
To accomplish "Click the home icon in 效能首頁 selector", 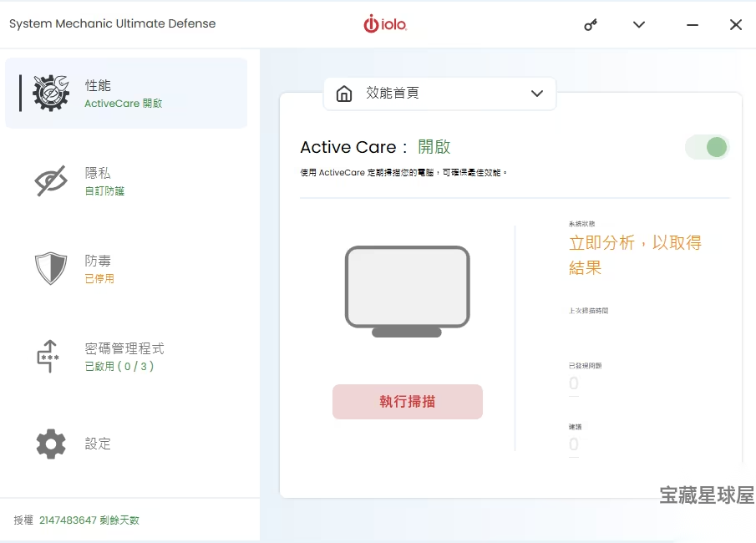I will click(x=344, y=93).
